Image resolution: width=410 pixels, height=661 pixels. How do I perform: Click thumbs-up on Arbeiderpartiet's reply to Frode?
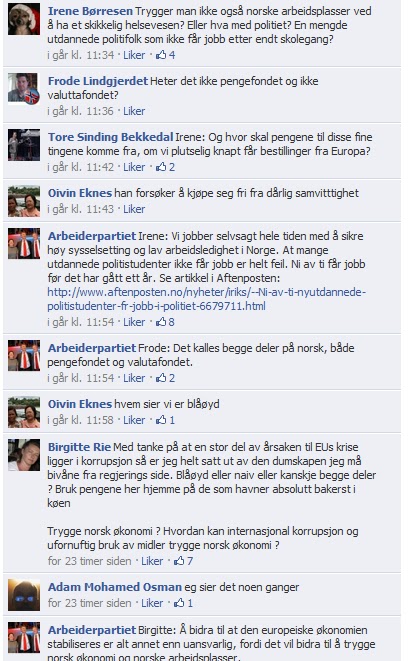click(165, 378)
